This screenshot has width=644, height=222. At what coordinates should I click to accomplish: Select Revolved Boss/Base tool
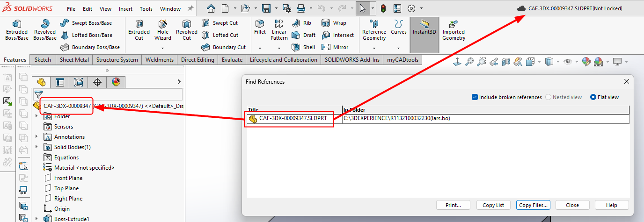[45, 30]
